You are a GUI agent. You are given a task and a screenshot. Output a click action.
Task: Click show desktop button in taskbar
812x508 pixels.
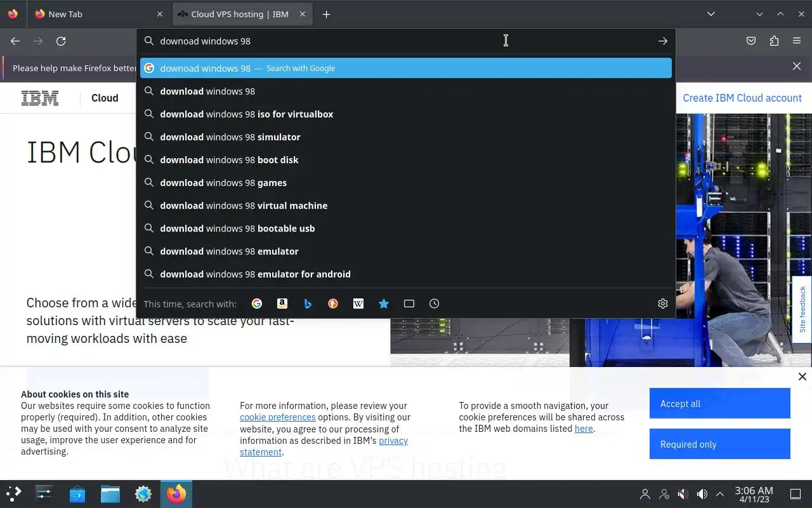click(796, 494)
